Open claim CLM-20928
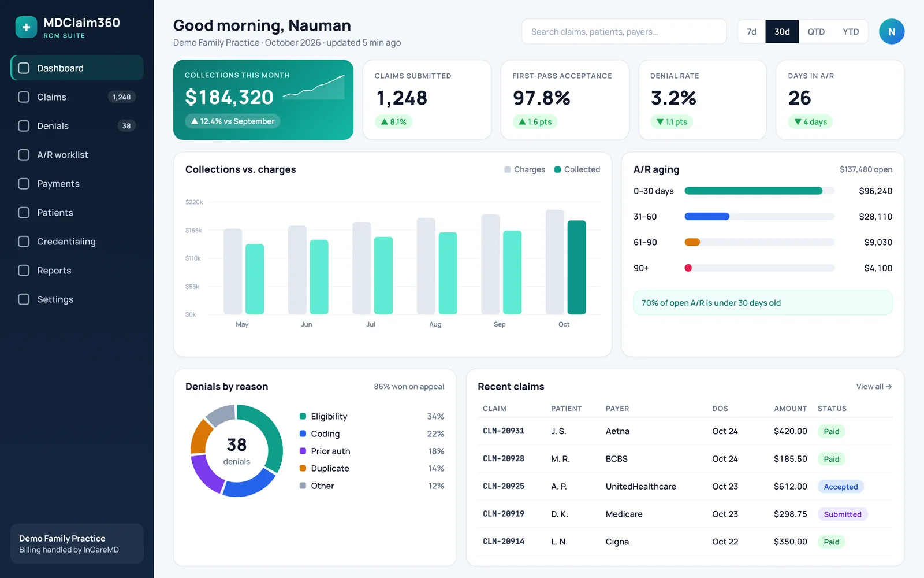Viewport: 924px width, 578px height. (x=504, y=459)
